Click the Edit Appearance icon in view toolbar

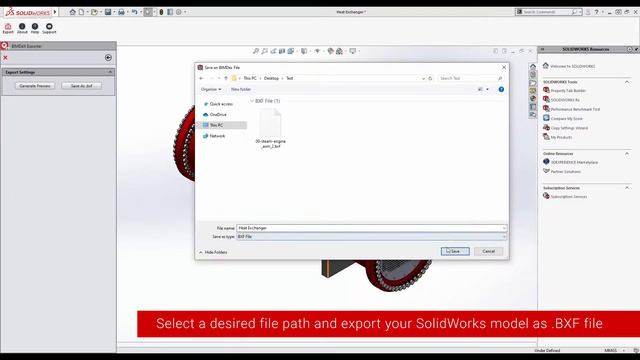pyautogui.click(x=331, y=51)
